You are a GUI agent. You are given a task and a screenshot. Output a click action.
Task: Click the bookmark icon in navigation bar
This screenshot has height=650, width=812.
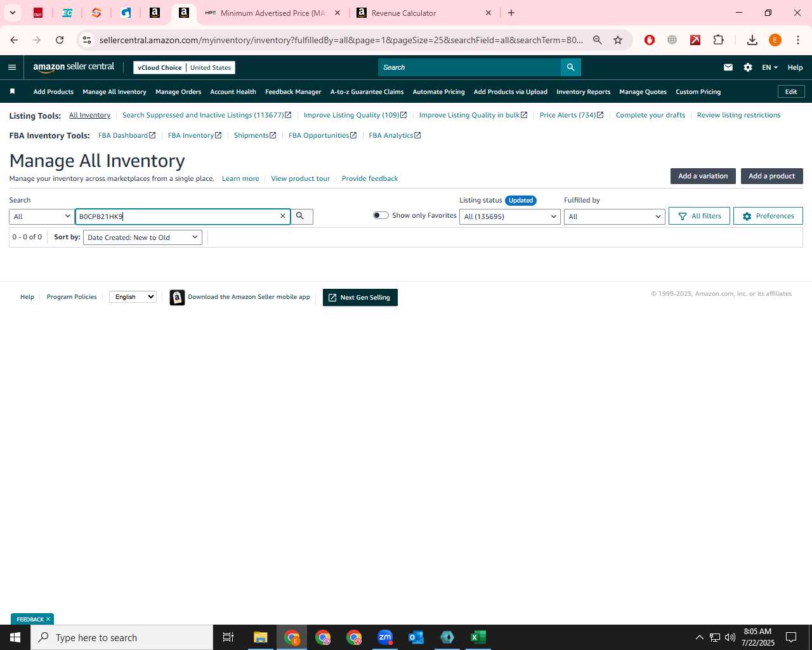click(x=12, y=91)
